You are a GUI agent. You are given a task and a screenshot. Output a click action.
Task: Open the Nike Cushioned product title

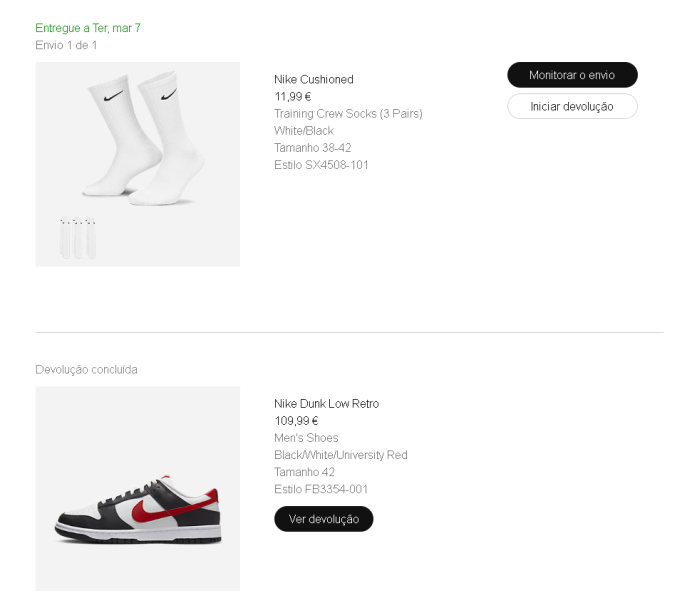point(314,80)
